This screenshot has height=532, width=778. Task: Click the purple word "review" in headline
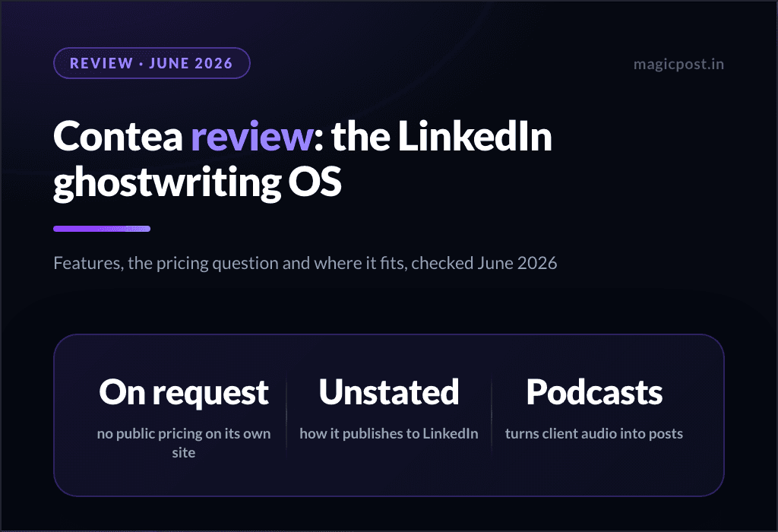coord(252,137)
